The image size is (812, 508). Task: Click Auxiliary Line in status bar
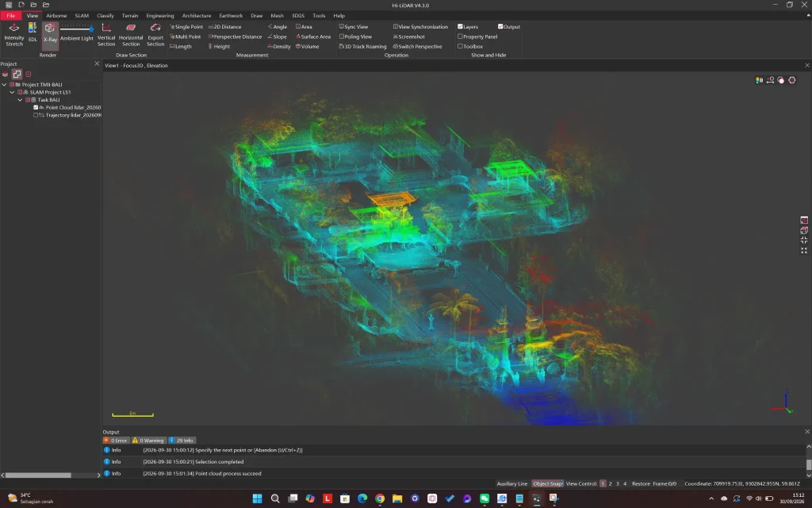point(512,483)
